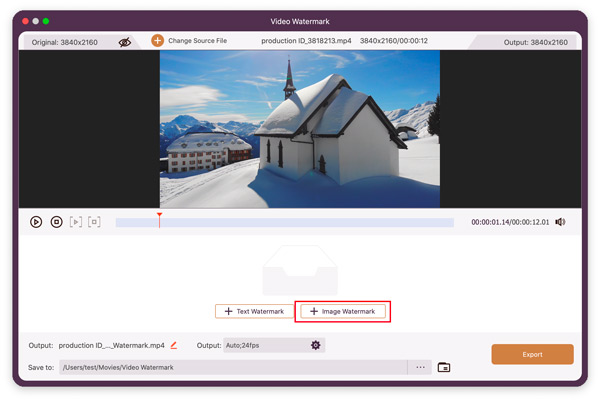The height and width of the screenshot is (401, 600).
Task: Click the Auto;24fps output format field
Action: point(274,345)
